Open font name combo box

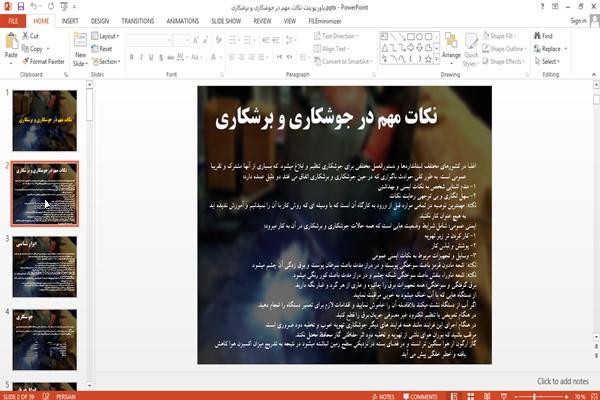(x=150, y=40)
